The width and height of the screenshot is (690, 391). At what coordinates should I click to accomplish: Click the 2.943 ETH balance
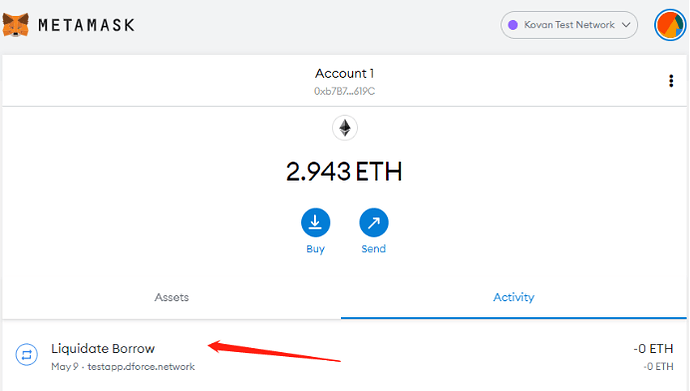[344, 172]
